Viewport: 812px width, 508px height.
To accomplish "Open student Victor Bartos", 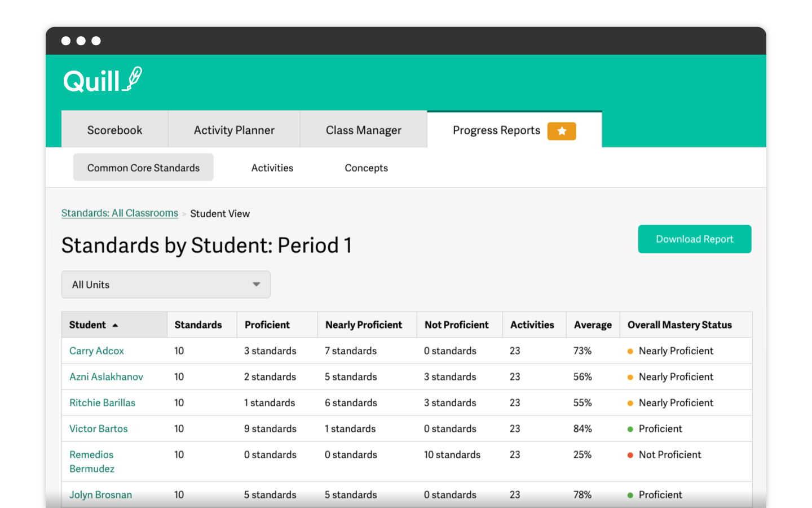I will click(98, 428).
